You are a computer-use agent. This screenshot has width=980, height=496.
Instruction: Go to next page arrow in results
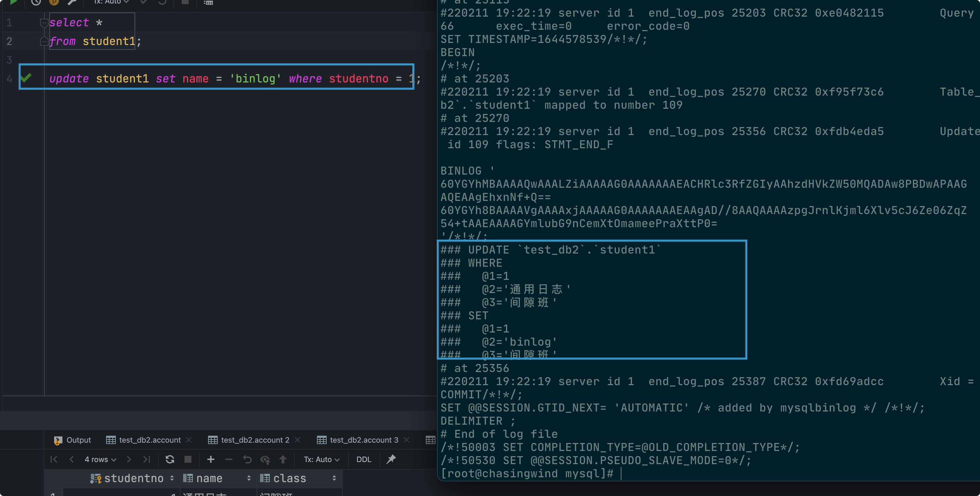pos(129,459)
